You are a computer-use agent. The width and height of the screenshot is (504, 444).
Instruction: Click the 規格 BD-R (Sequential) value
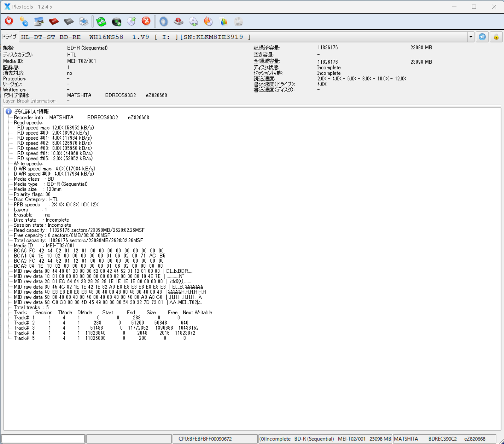(x=87, y=48)
